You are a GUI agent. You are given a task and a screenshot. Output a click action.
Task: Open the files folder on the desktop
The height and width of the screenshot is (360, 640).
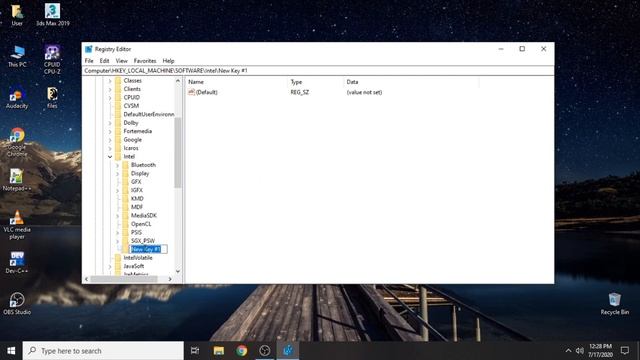(52, 98)
